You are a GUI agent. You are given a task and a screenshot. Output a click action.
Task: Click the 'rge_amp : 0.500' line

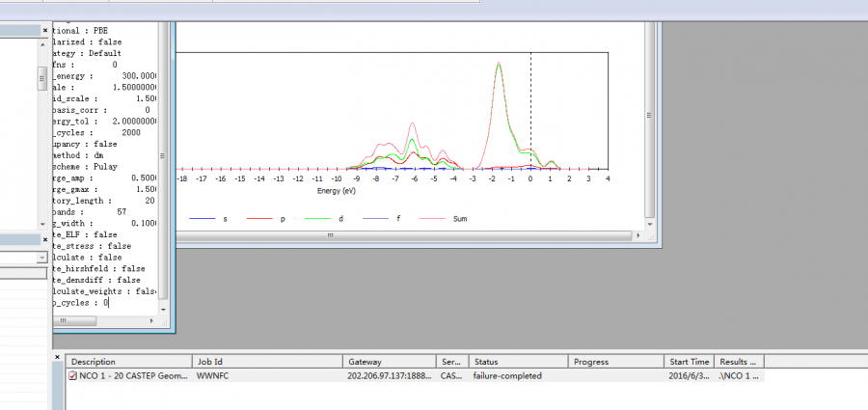coord(105,178)
